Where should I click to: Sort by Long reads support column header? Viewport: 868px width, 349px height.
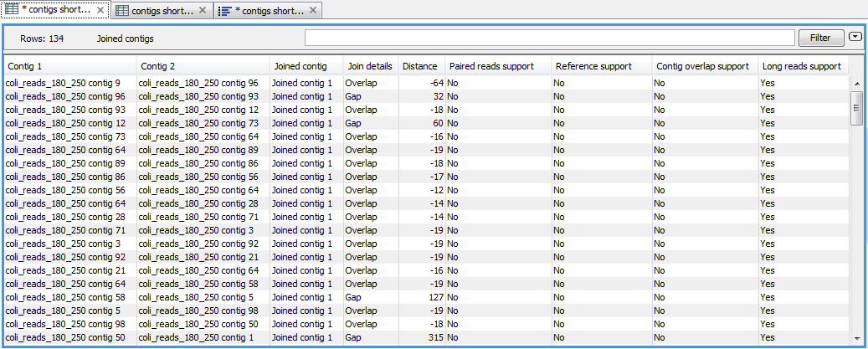803,66
